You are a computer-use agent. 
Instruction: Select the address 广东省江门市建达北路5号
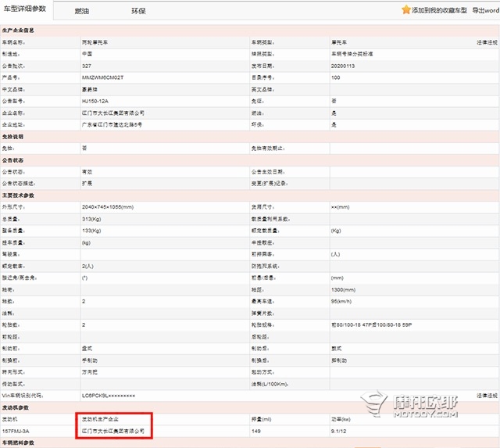coord(112,125)
